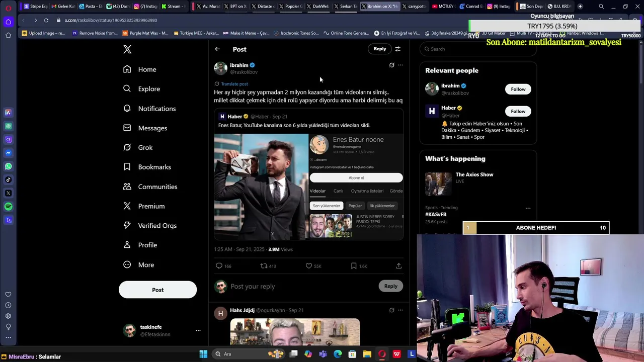Open Opera sidebar heart bookmarks icon
644x362 pixels.
[8, 295]
